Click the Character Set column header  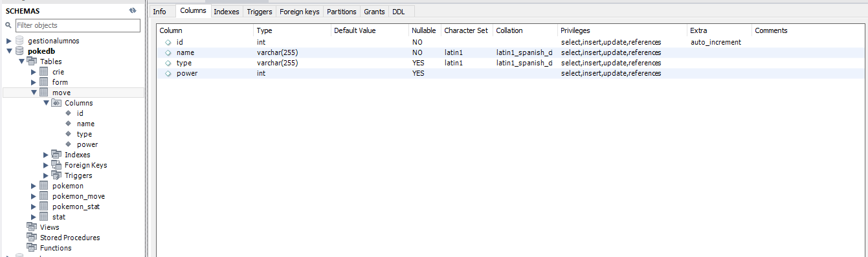coord(467,30)
